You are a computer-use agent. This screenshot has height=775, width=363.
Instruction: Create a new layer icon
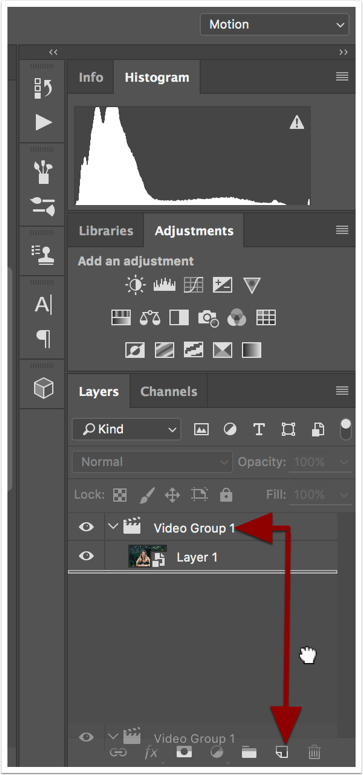point(281,752)
